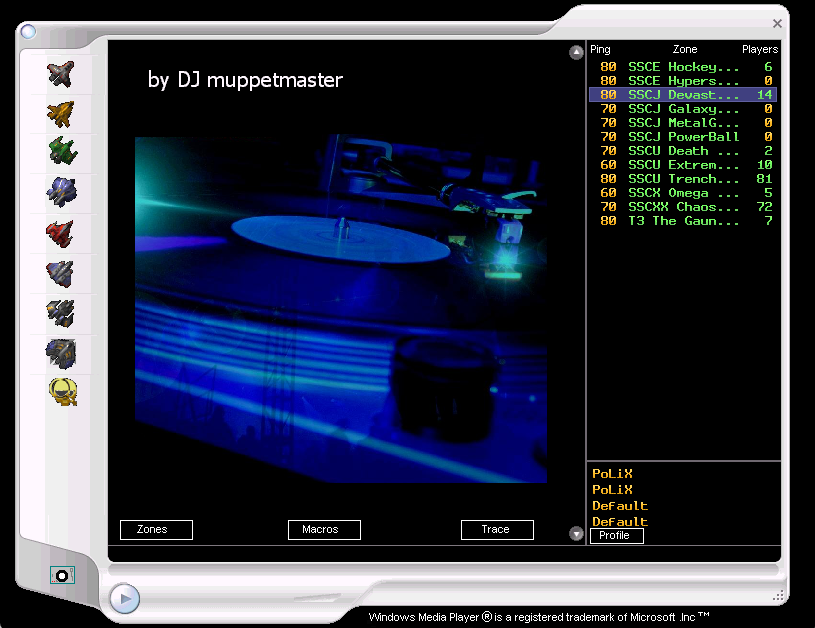Select the orange Javelin ship icon
The width and height of the screenshot is (815, 628).
[61, 114]
